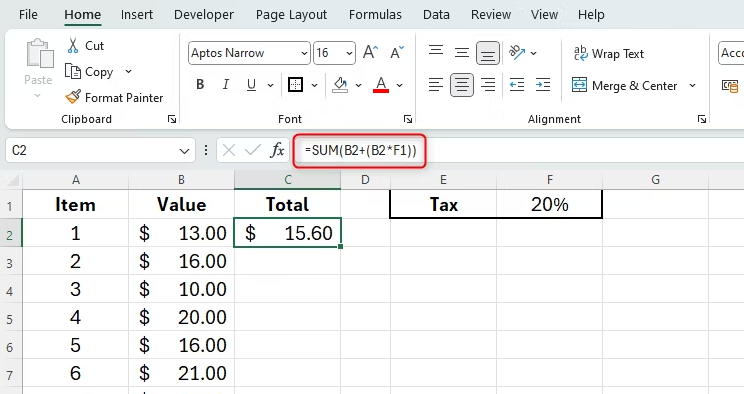Open font color dropdown arrow
The width and height of the screenshot is (744, 394).
[400, 85]
